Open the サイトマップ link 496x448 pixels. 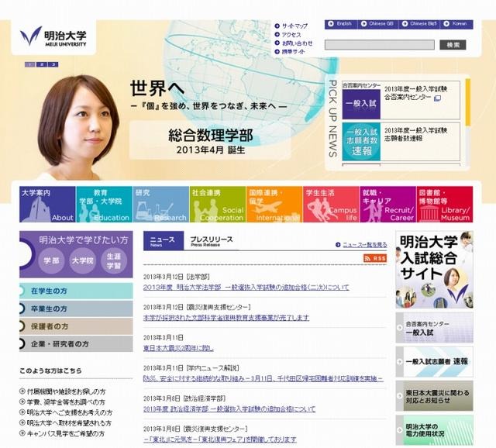coord(294,26)
